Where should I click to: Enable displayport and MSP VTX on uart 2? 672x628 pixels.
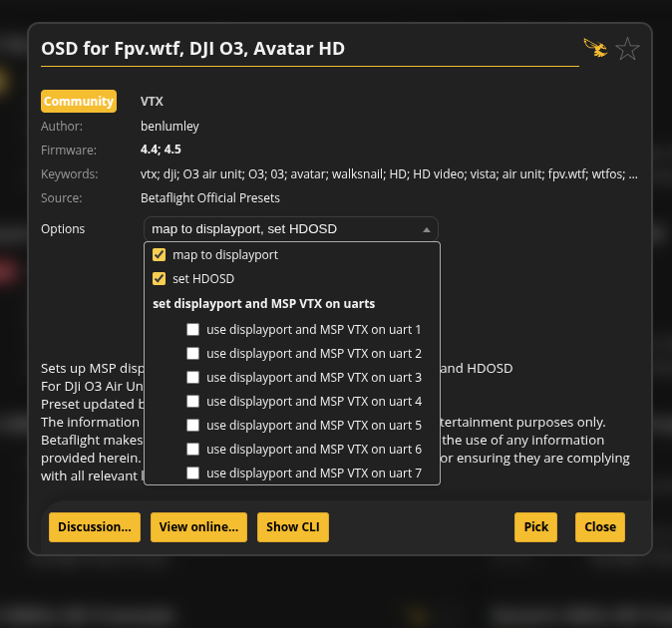click(193, 354)
